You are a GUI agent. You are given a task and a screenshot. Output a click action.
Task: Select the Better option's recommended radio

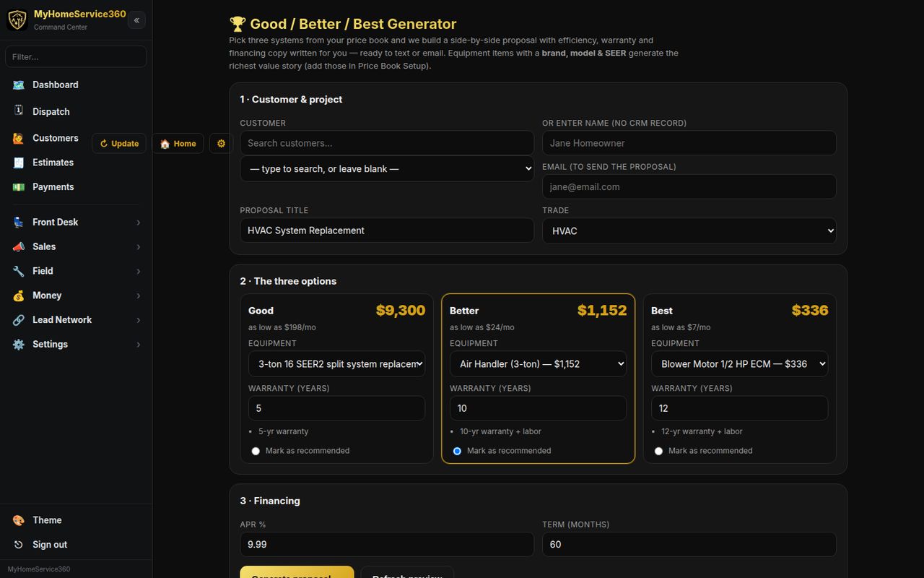click(457, 451)
